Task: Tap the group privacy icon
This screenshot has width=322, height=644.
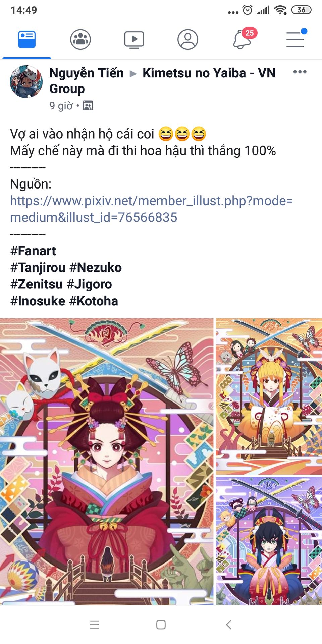Action: coord(88,106)
